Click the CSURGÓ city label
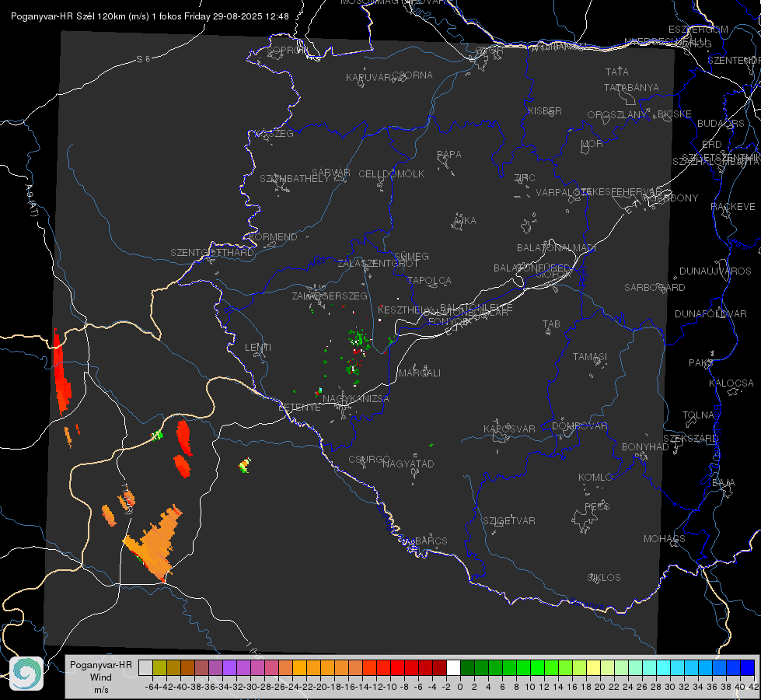The image size is (761, 700). [369, 459]
